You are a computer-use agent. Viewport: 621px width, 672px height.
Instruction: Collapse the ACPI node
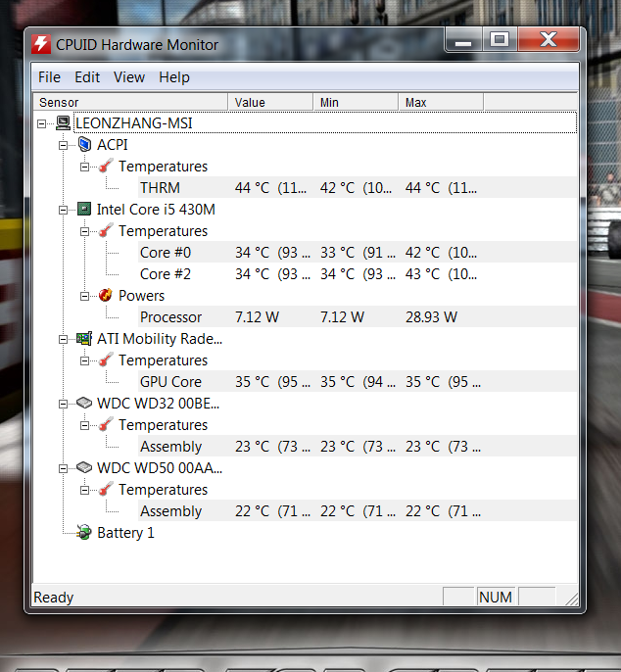[63, 145]
